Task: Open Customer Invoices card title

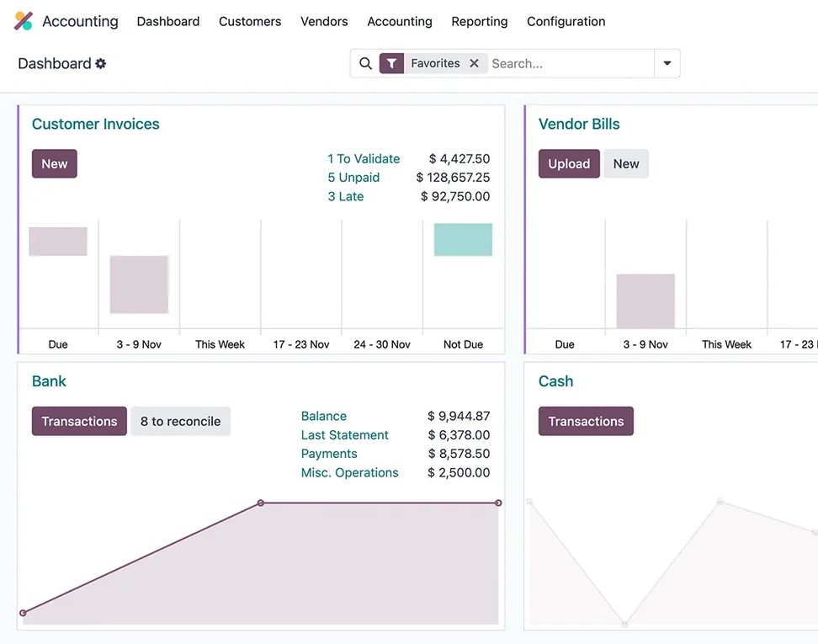Action: click(x=95, y=124)
